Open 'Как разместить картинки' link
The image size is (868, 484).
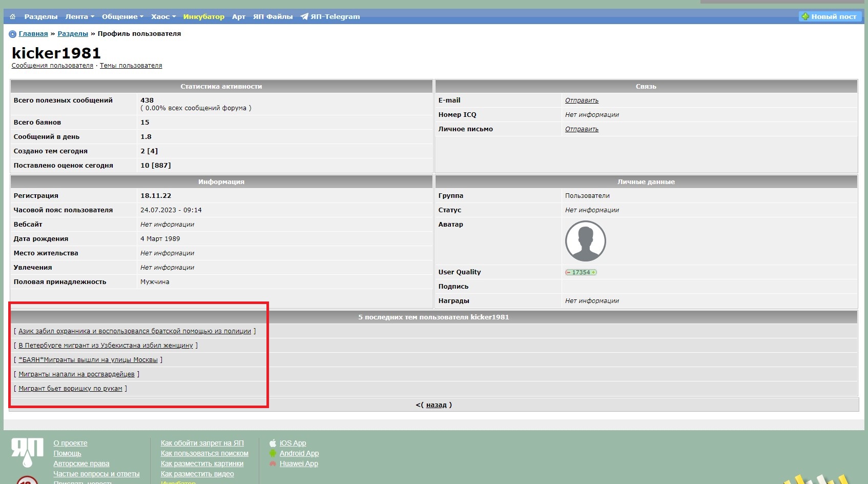coord(202,463)
